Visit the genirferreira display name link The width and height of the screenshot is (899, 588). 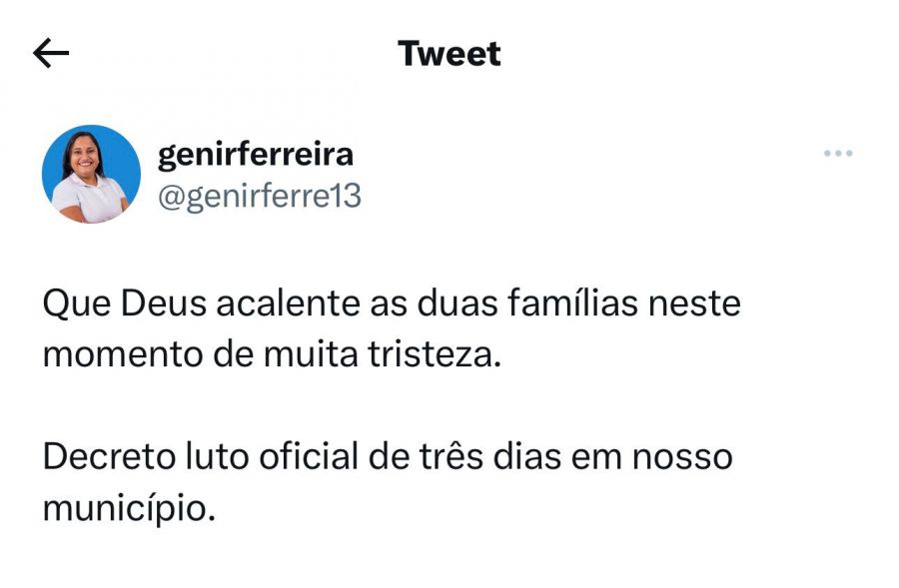(256, 156)
